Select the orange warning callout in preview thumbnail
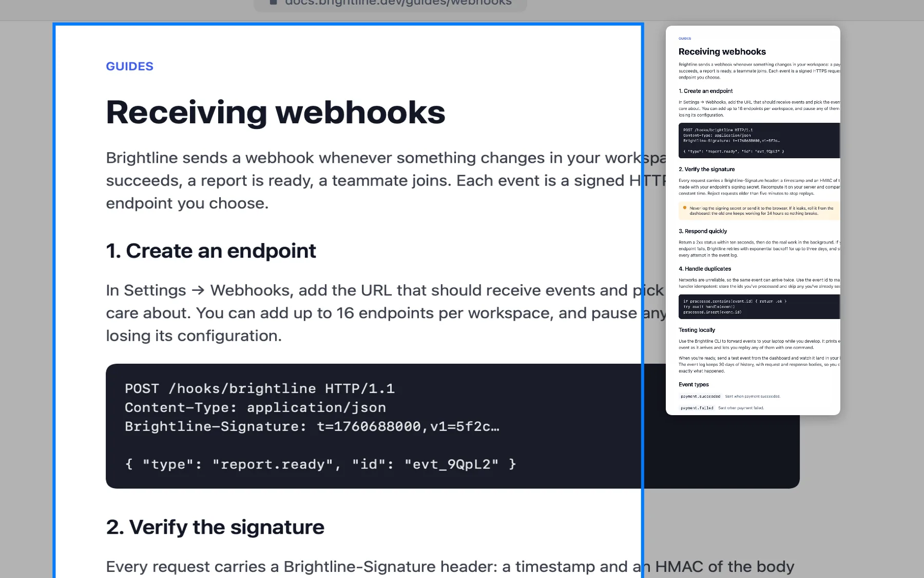924x578 pixels. coord(759,211)
